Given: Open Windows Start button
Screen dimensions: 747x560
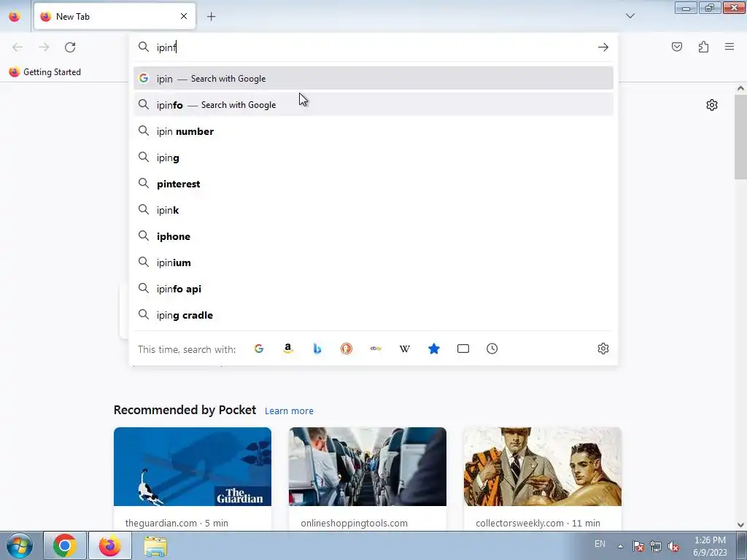Looking at the screenshot, I should pos(19,545).
